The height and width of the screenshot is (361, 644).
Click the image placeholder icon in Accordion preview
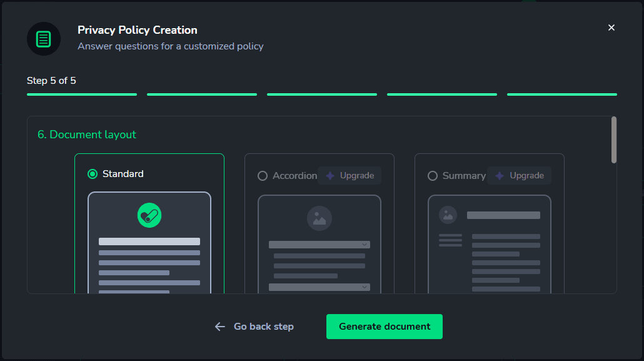pyautogui.click(x=319, y=218)
